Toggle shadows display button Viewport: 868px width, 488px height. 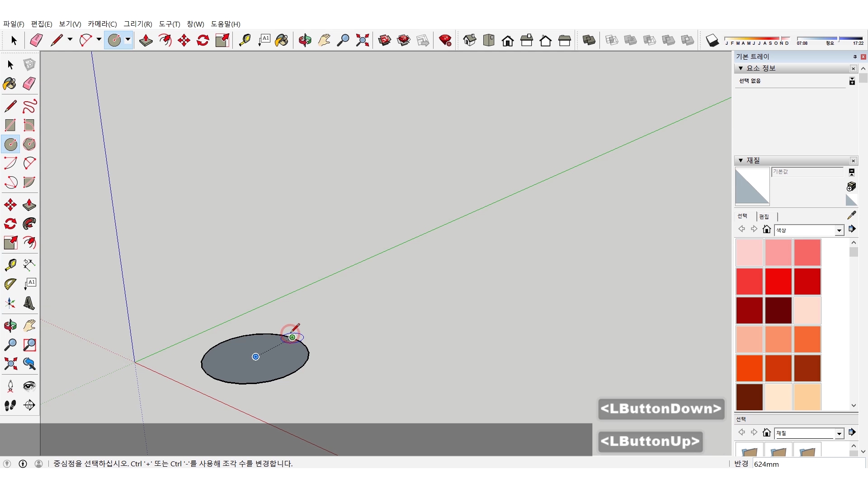point(712,41)
